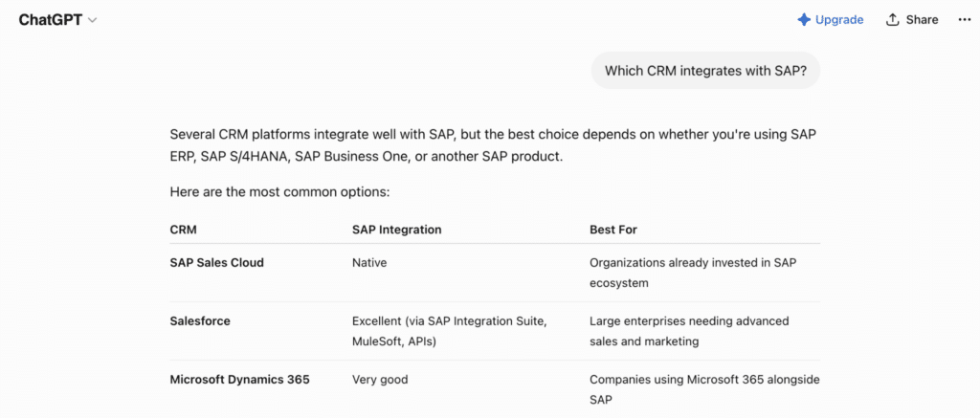Viewport: 980px width, 418px height.
Task: Click the Share upload arrow icon
Action: [893, 20]
